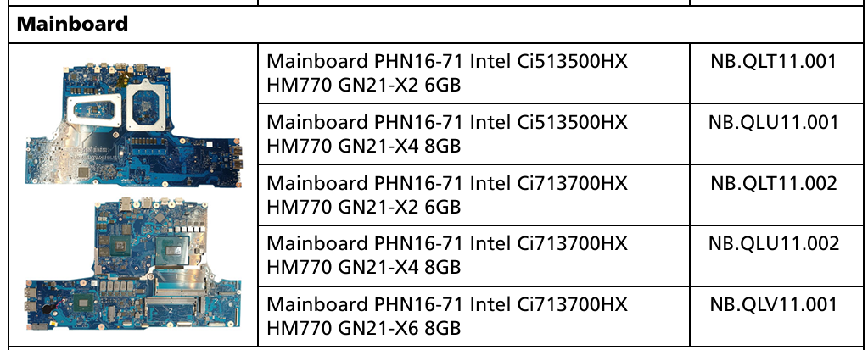This screenshot has height=350, width=868.
Task: Click the bottom mainboard photo
Action: 134,263
